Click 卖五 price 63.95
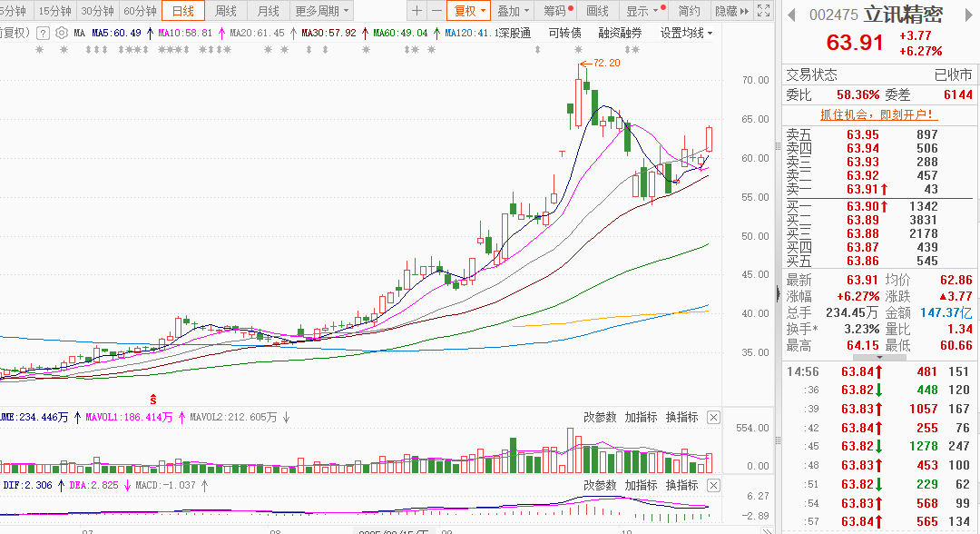The width and height of the screenshot is (980, 534). pyautogui.click(x=863, y=134)
